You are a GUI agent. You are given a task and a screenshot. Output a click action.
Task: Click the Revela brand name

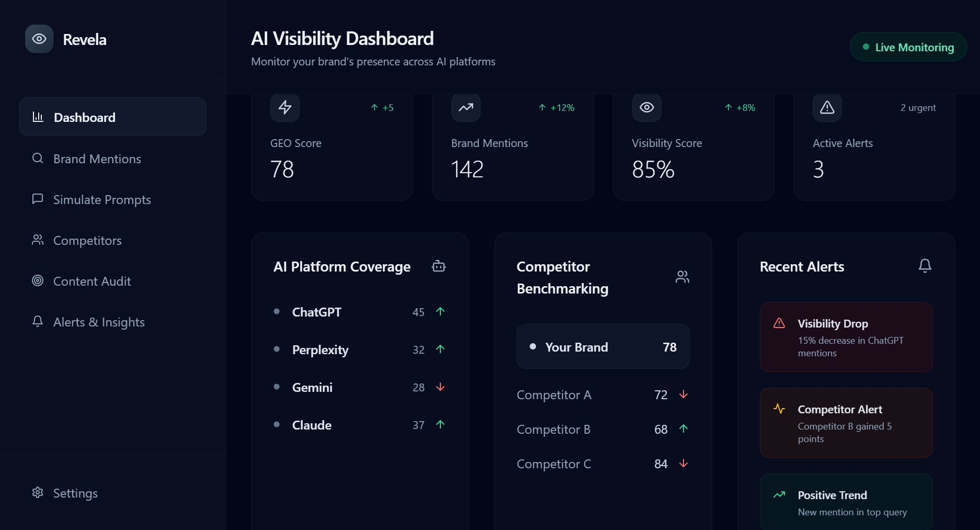pos(85,39)
